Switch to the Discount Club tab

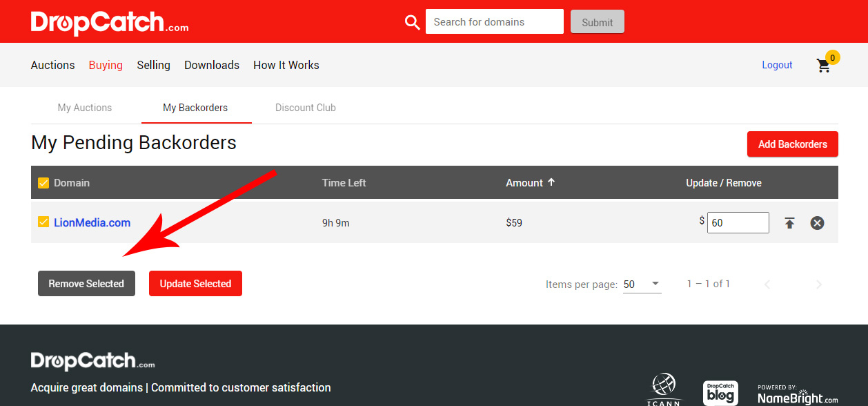point(306,108)
